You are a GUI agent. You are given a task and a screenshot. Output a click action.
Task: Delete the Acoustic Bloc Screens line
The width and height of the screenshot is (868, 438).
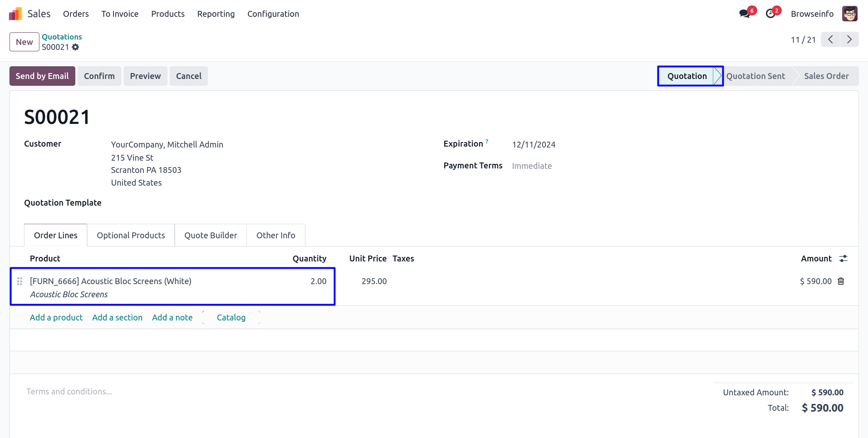[841, 281]
